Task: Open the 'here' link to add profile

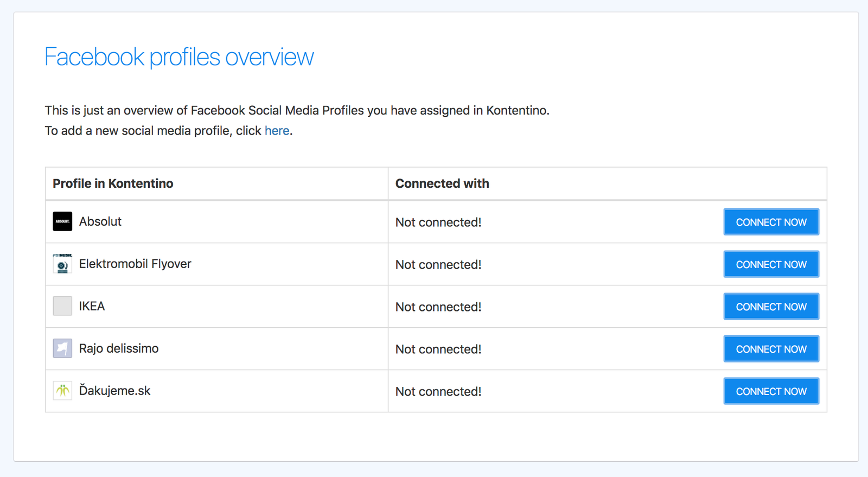Action: [x=277, y=131]
